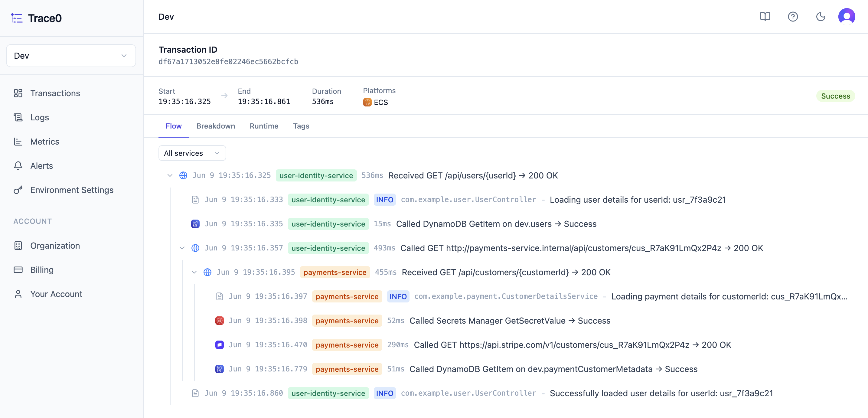868x418 pixels.
Task: Open the All services filter dropdown
Action: (192, 153)
